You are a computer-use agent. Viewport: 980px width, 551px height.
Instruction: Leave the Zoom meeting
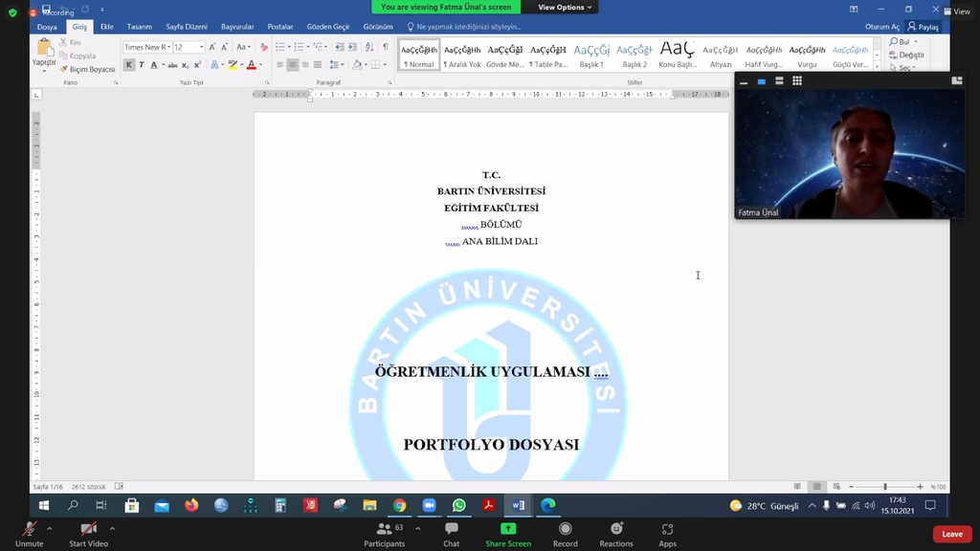tap(952, 534)
